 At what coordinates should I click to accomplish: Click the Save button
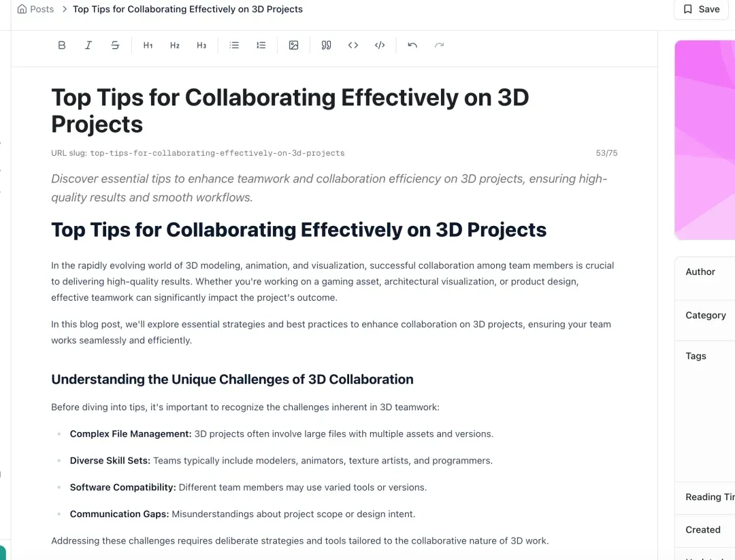pos(701,10)
